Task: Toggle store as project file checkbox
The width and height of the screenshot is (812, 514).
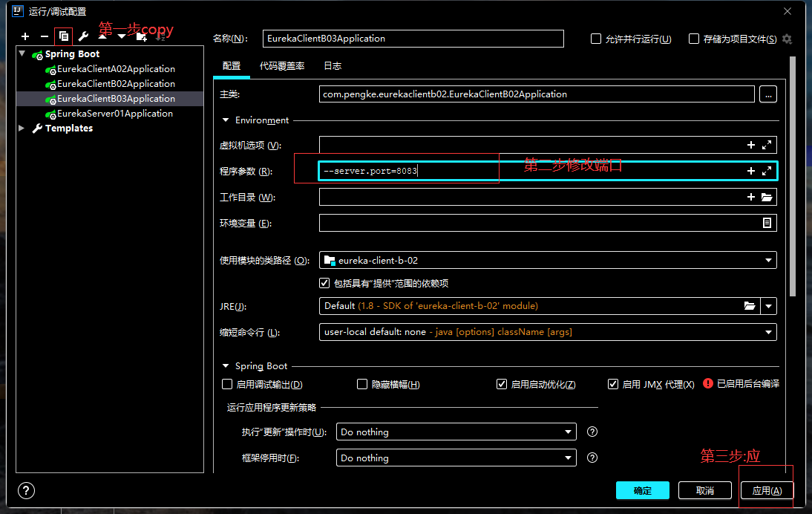Action: 694,39
